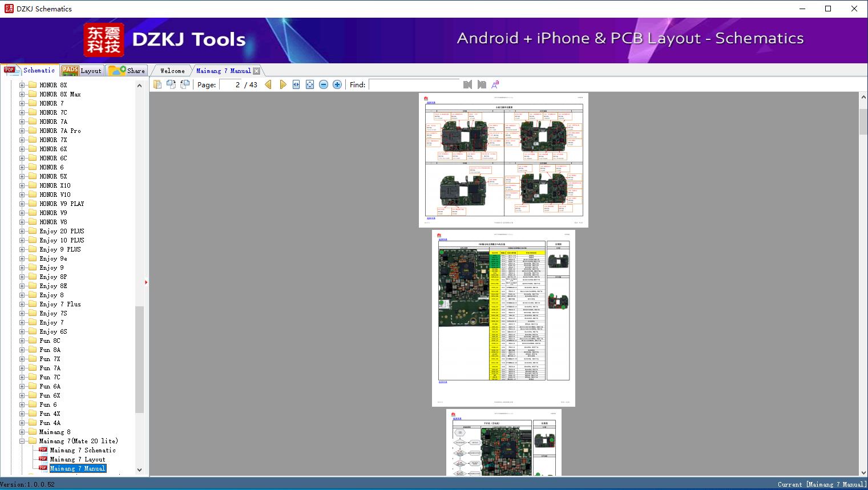Expand the Fun 4A tree node
868x490 pixels.
(x=22, y=423)
